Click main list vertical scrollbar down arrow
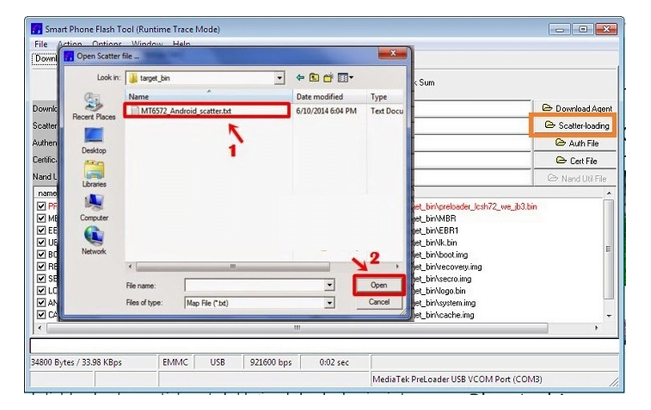 (609, 316)
